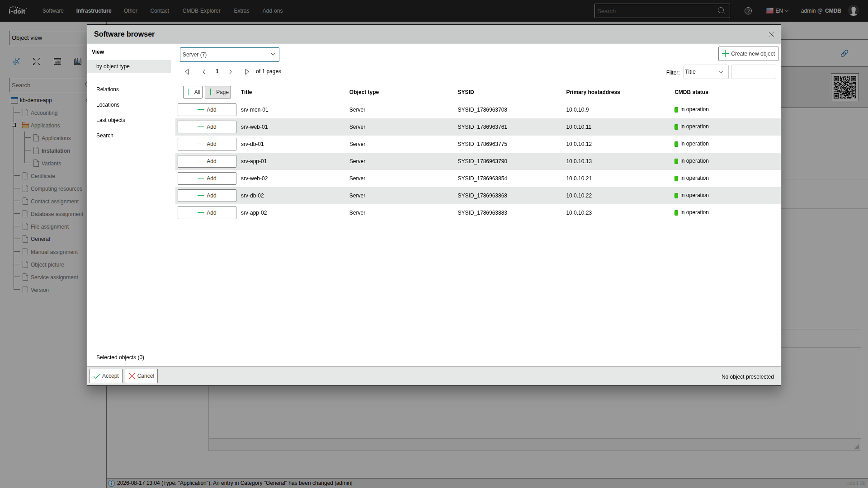Screen dimensions: 868x488
Task: Click kb-demo-app object icon in tree
Action: point(14,100)
